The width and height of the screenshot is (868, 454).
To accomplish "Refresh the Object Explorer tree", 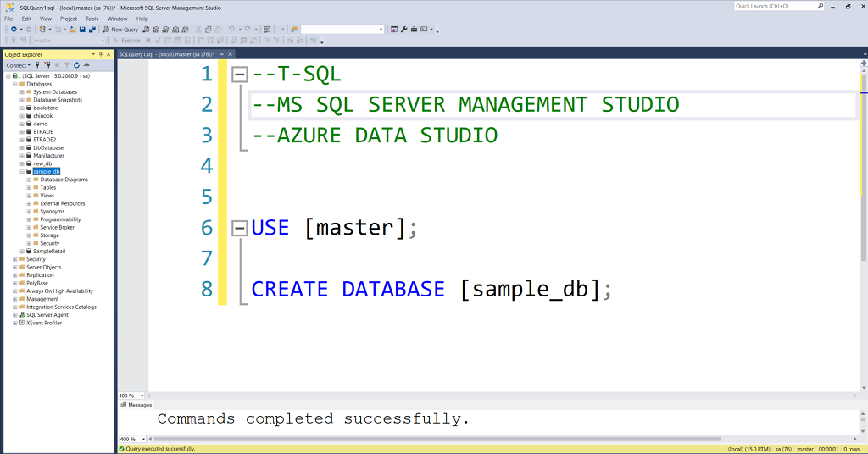I will [77, 65].
